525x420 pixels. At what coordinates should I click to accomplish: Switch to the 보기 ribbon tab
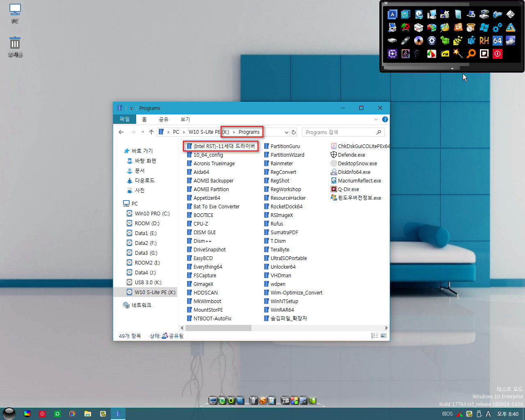tap(185, 119)
